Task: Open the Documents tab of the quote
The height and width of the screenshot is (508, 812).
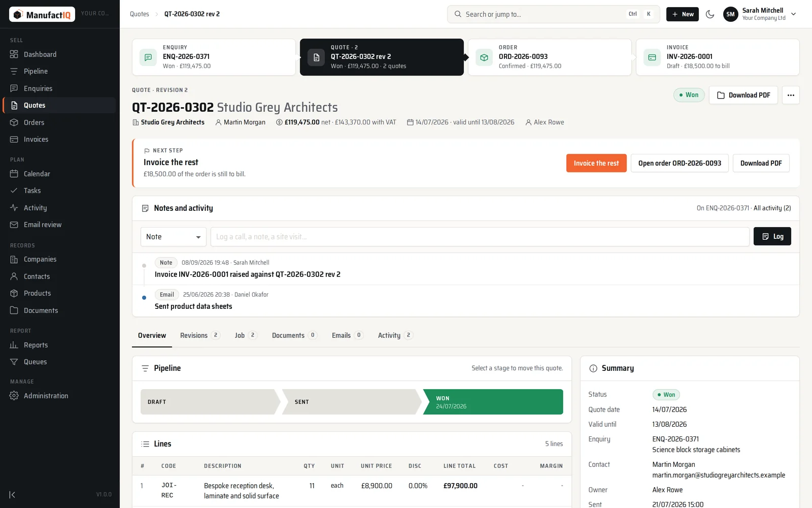Action: (294, 335)
